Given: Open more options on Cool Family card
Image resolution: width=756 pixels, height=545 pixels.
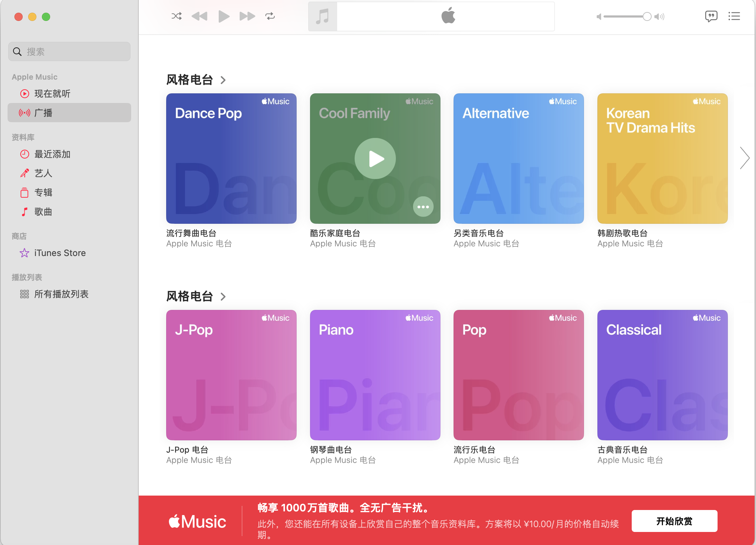Looking at the screenshot, I should pyautogui.click(x=423, y=207).
